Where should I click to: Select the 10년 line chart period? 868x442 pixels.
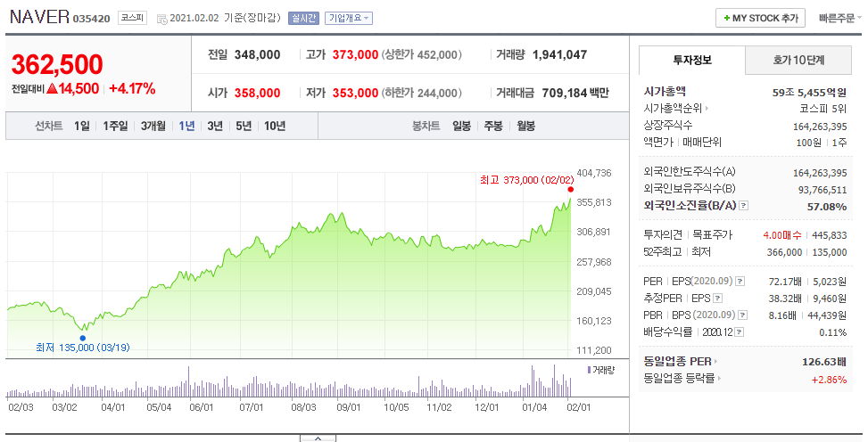click(x=275, y=127)
